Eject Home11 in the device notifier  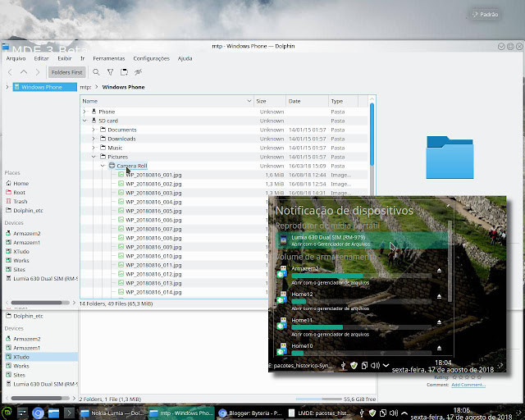[439, 322]
